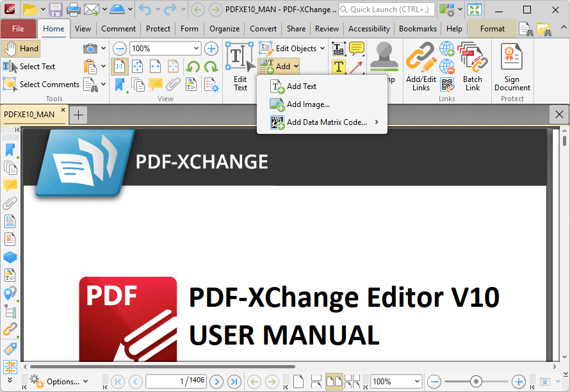The width and height of the screenshot is (570, 392).
Task: Click the Save icon in quick toolbar
Action: [x=56, y=10]
